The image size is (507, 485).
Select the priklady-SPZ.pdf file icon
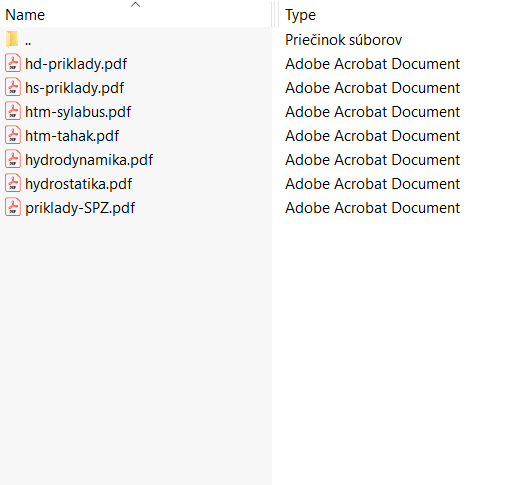point(13,207)
